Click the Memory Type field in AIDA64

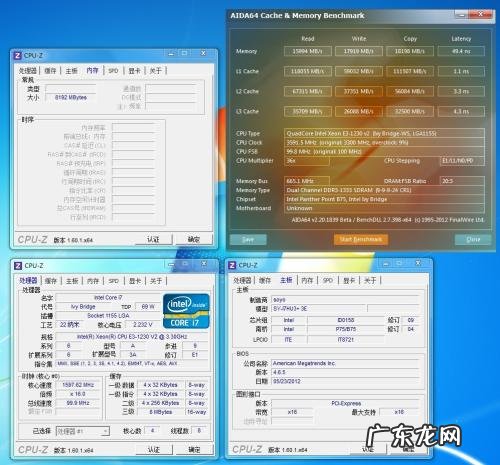(x=384, y=190)
